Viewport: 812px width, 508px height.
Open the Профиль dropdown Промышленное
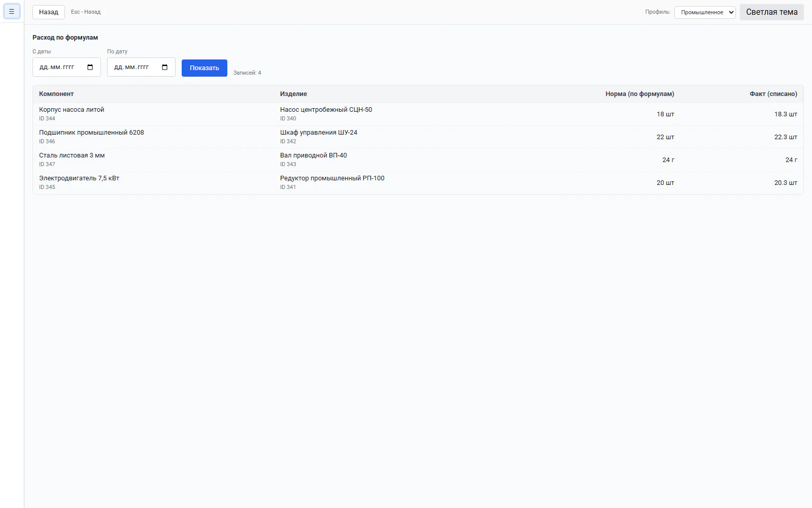705,12
